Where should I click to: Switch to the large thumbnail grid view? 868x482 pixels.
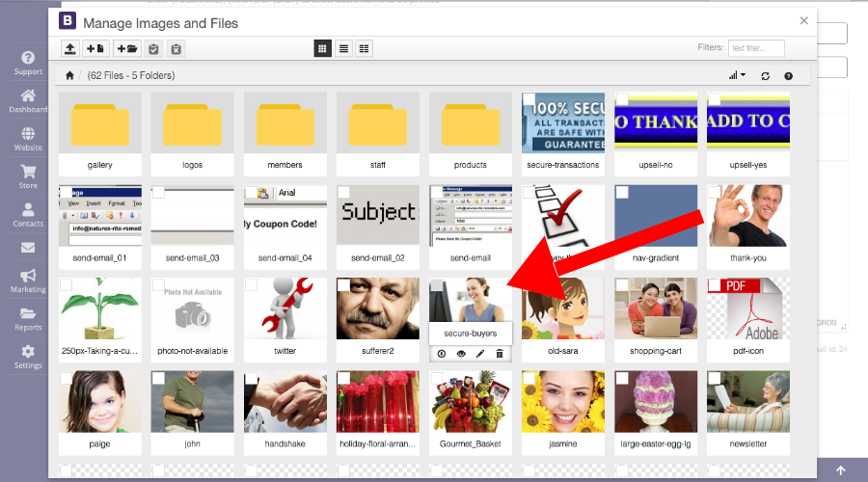coord(323,48)
